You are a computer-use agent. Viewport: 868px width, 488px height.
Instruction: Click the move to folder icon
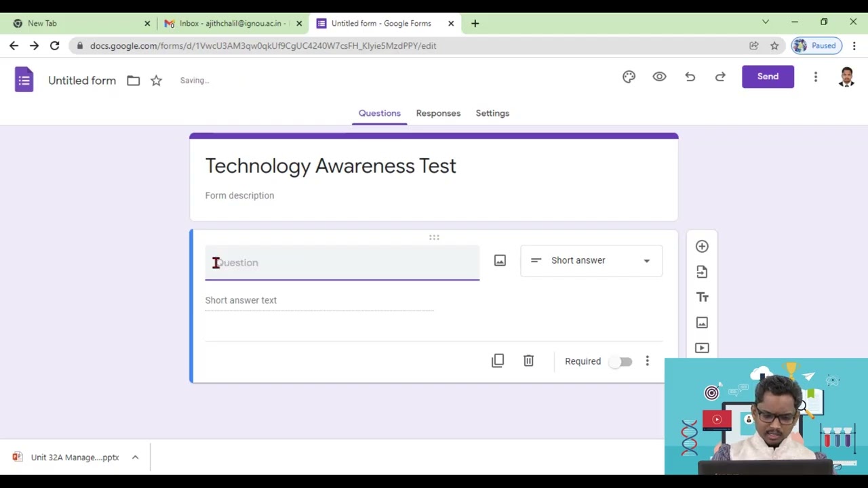pyautogui.click(x=133, y=81)
